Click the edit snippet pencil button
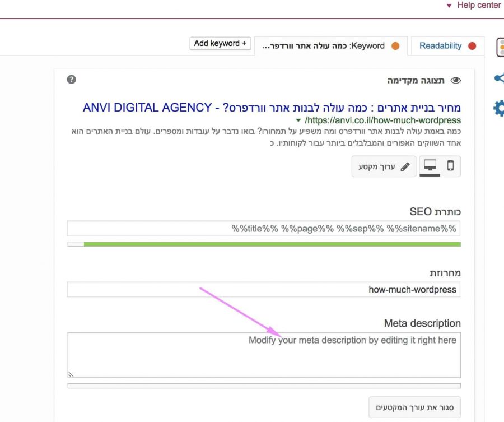The width and height of the screenshot is (504, 422). pos(384,166)
